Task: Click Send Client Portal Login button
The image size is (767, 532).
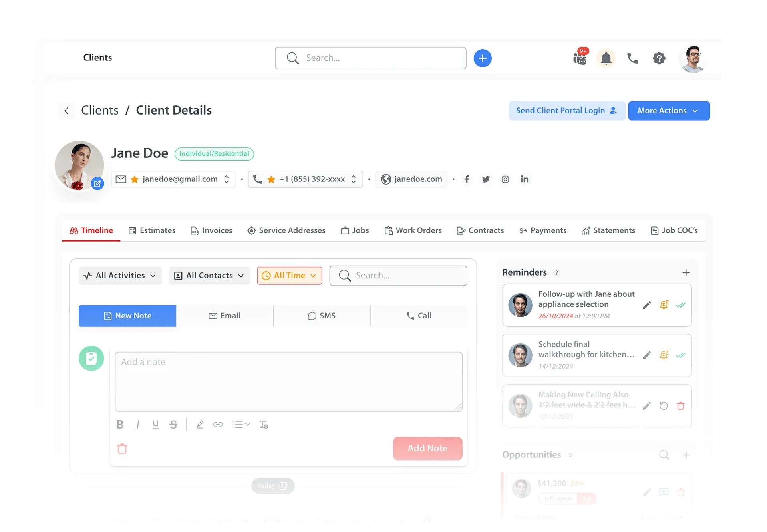Action: (x=566, y=111)
